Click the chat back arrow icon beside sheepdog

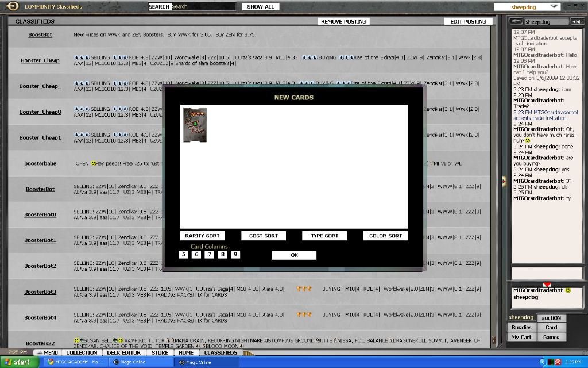515,21
